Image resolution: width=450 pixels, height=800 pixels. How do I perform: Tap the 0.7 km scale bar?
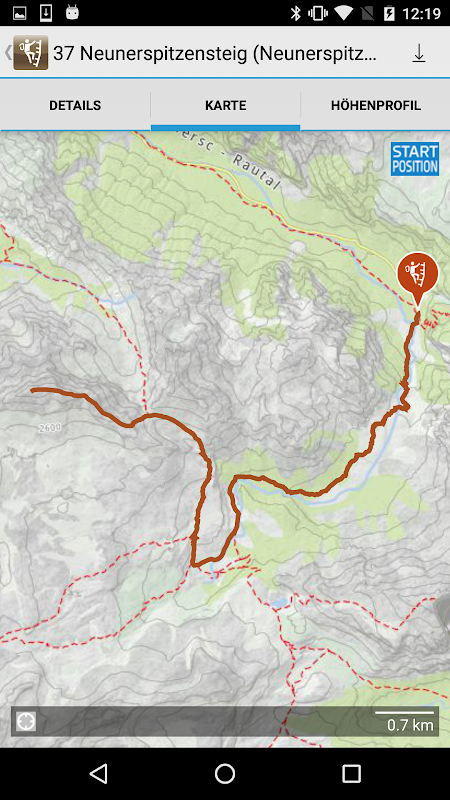(405, 720)
